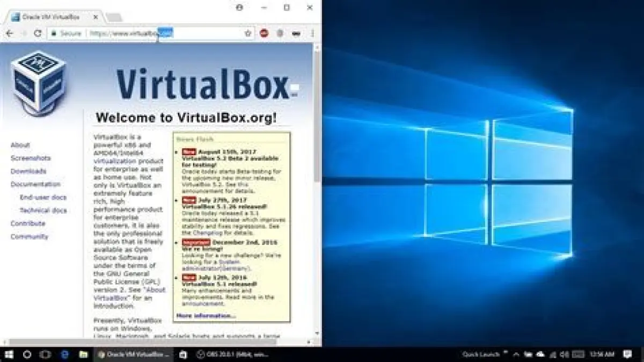Go to the Screenshots page
This screenshot has height=362, width=644.
(x=31, y=158)
